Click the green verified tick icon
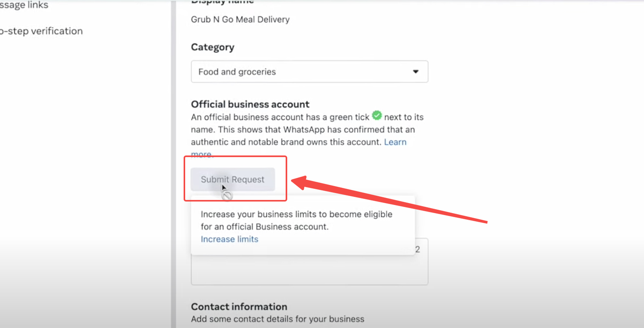 377,116
